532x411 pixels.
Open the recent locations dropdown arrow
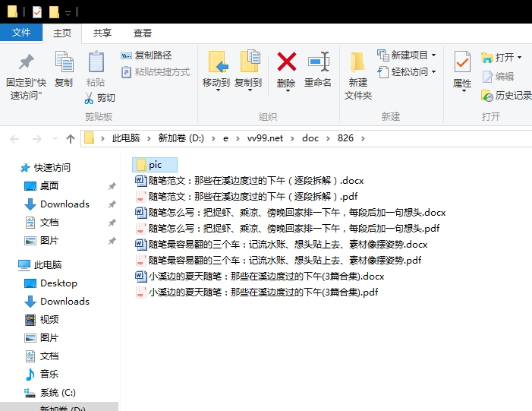[55, 138]
